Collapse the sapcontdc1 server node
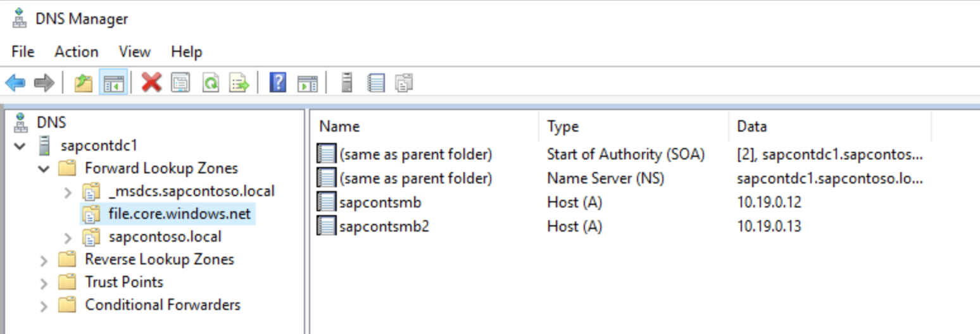Image resolution: width=980 pixels, height=334 pixels. pyautogui.click(x=20, y=146)
